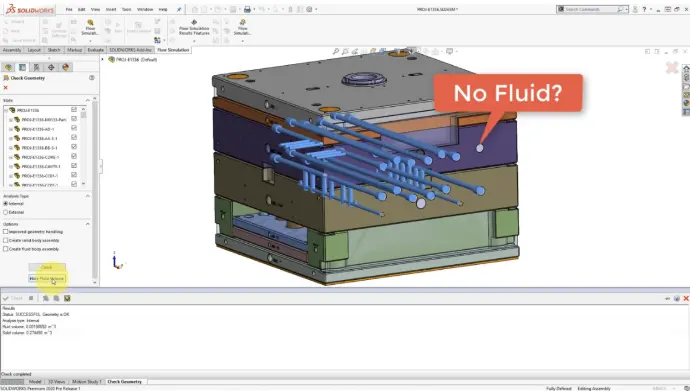Toggle checkbox for PROJ-E1336-BB-3-1 component
The width and height of the screenshot is (690, 391).
(x=74, y=147)
